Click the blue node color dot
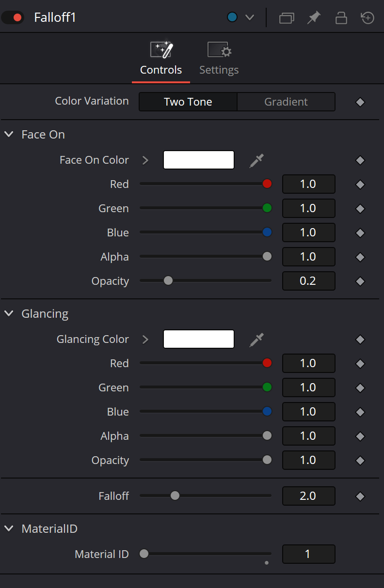 [232, 17]
